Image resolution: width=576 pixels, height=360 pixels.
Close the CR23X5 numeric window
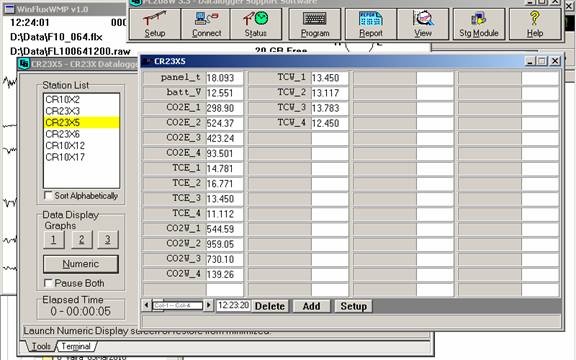pyautogui.click(x=555, y=61)
